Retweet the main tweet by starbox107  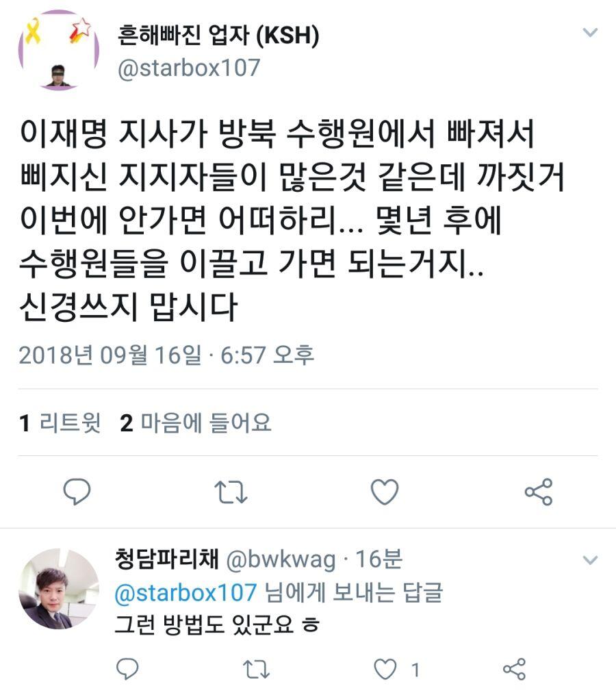[231, 492]
